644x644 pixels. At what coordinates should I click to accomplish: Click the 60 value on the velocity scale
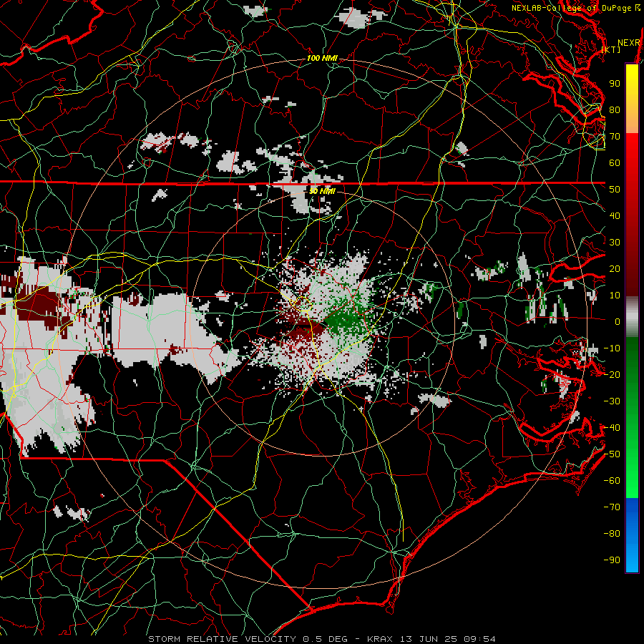[x=615, y=163]
